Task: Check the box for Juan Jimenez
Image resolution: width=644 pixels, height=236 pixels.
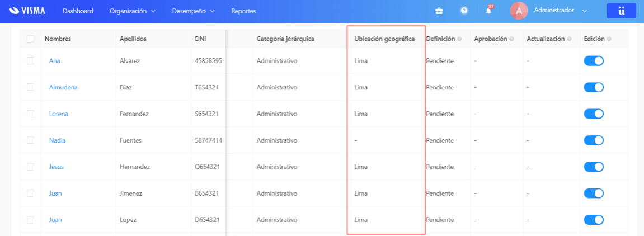Action: [30, 193]
